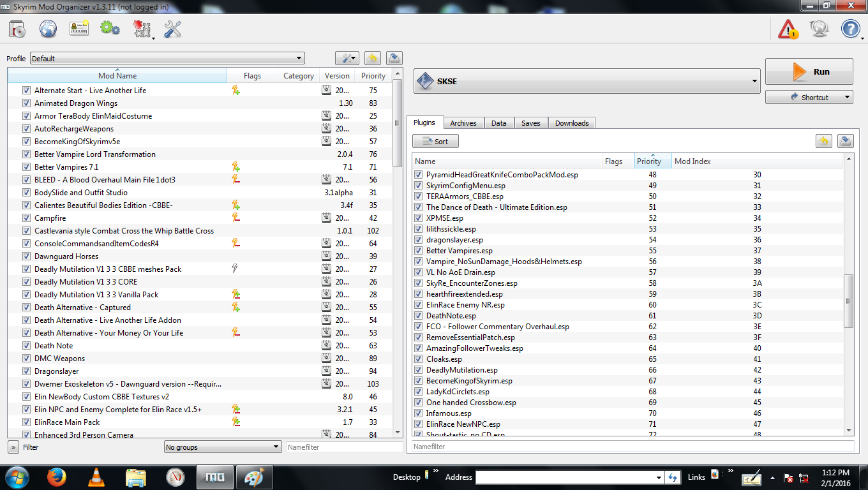Open the Nexus globe browser icon
The image size is (868, 490).
(x=49, y=29)
